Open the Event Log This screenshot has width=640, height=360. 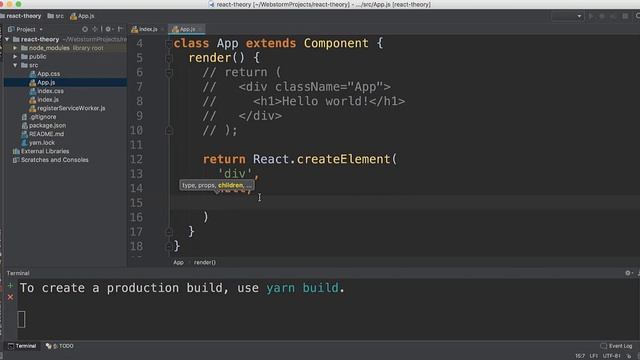616,346
